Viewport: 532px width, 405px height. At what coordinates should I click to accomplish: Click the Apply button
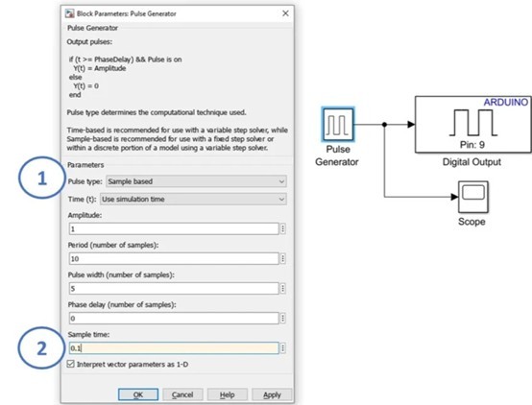(272, 394)
